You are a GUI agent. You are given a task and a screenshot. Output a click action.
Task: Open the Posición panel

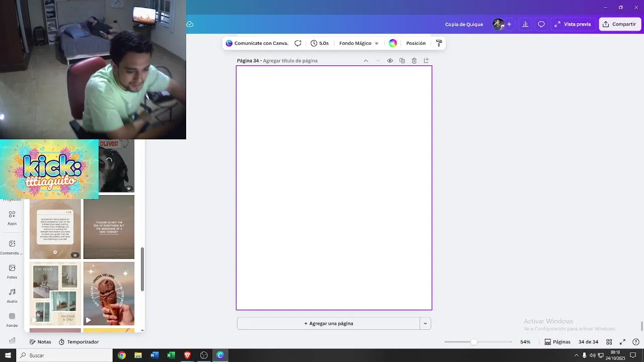[x=416, y=43]
